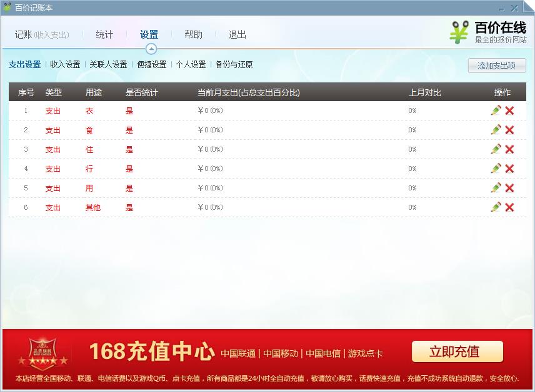Toggle statistics setting 是 for 住 row
This screenshot has width=535, height=392.
pyautogui.click(x=129, y=149)
